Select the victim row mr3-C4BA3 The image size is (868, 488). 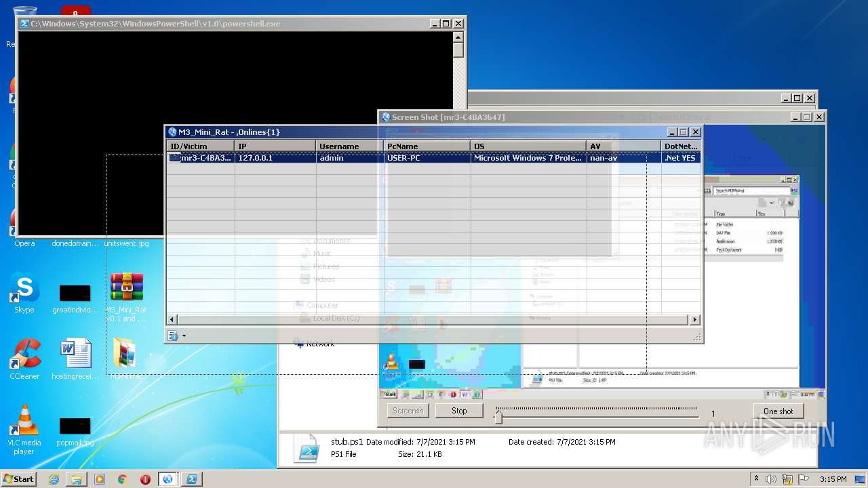pyautogui.click(x=434, y=158)
